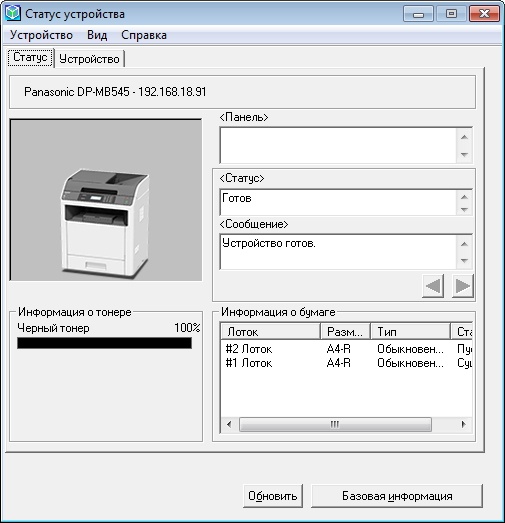The height and width of the screenshot is (523, 505).
Task: Click the paper list horizontal scrollbar thumb
Action: pyautogui.click(x=335, y=424)
